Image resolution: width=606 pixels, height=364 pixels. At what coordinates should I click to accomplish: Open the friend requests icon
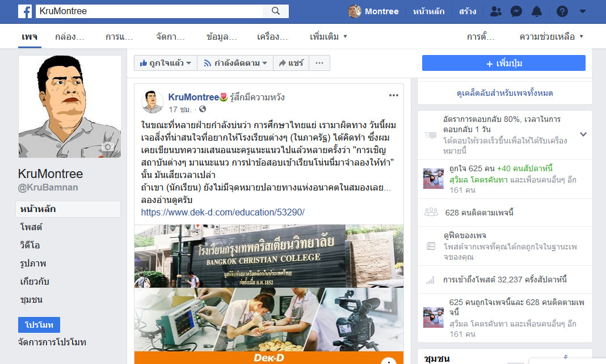tap(495, 11)
